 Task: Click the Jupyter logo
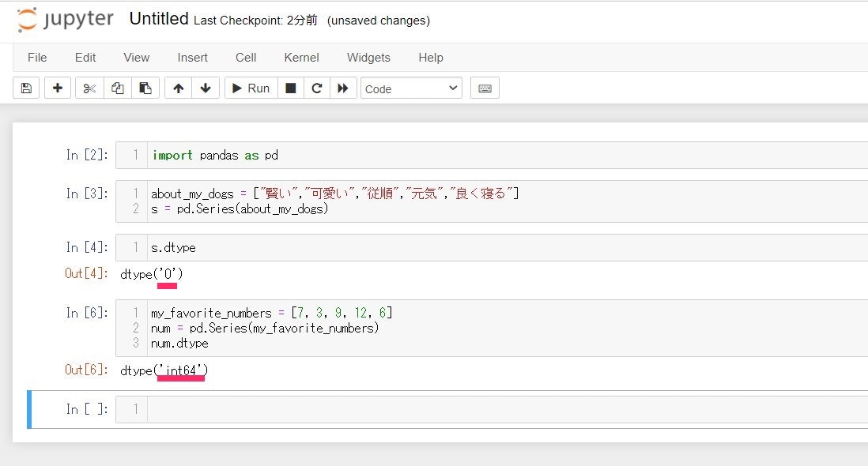66,20
